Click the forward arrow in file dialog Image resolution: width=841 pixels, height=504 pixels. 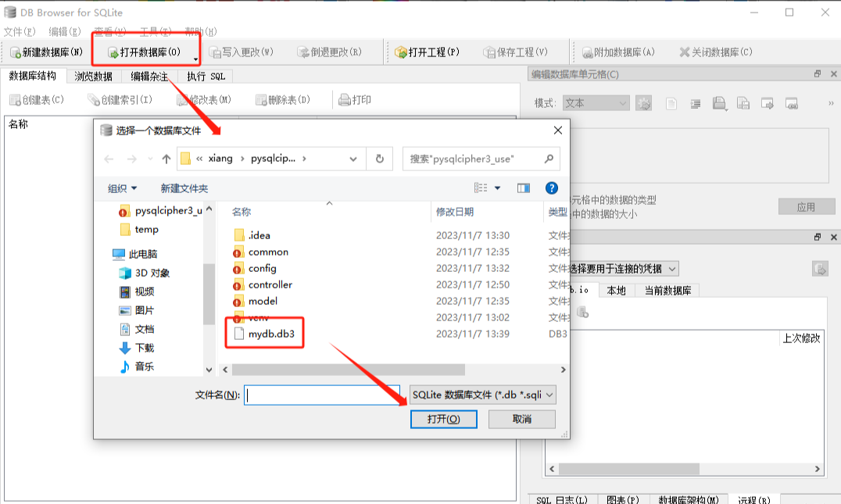click(131, 159)
